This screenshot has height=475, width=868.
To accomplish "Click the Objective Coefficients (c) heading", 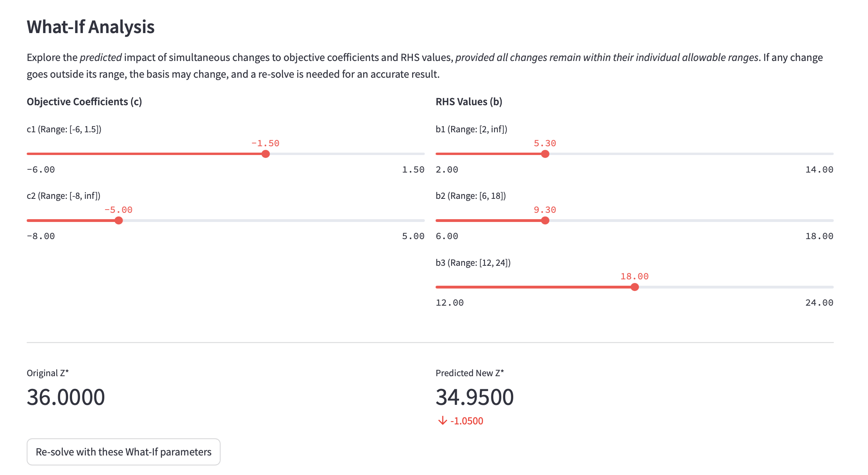I will [x=84, y=102].
